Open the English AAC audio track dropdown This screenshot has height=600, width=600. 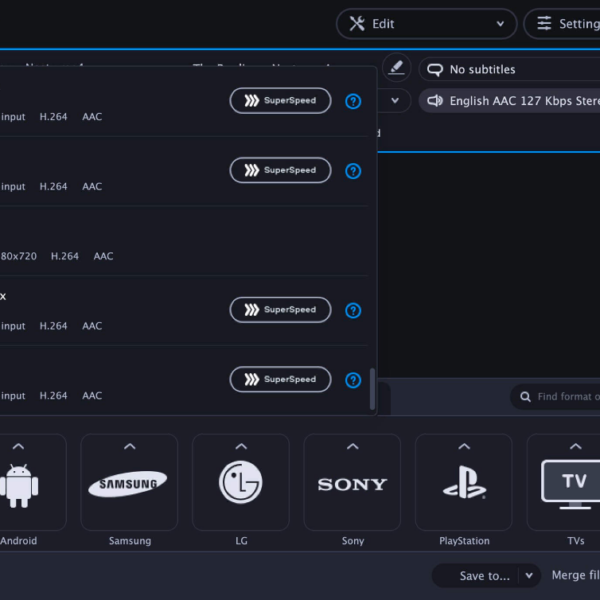(508, 101)
